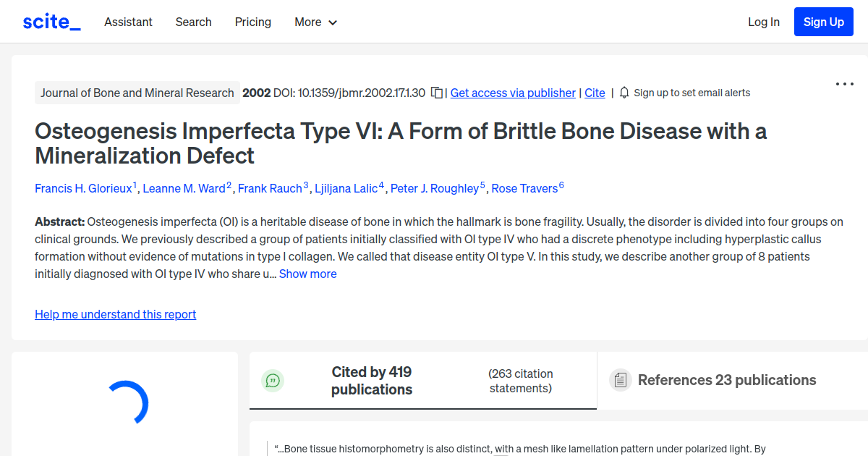
Task: Open the Pricing page
Action: click(x=252, y=22)
